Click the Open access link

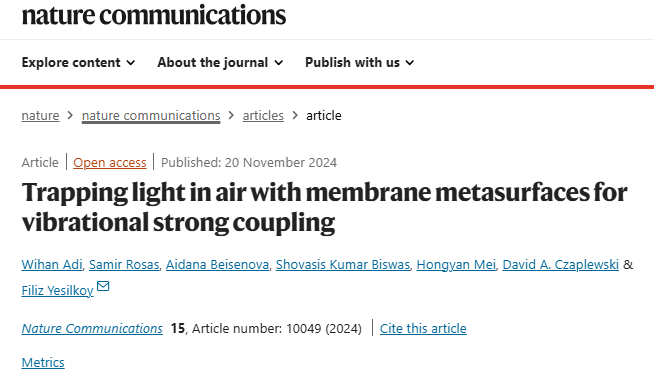click(110, 162)
